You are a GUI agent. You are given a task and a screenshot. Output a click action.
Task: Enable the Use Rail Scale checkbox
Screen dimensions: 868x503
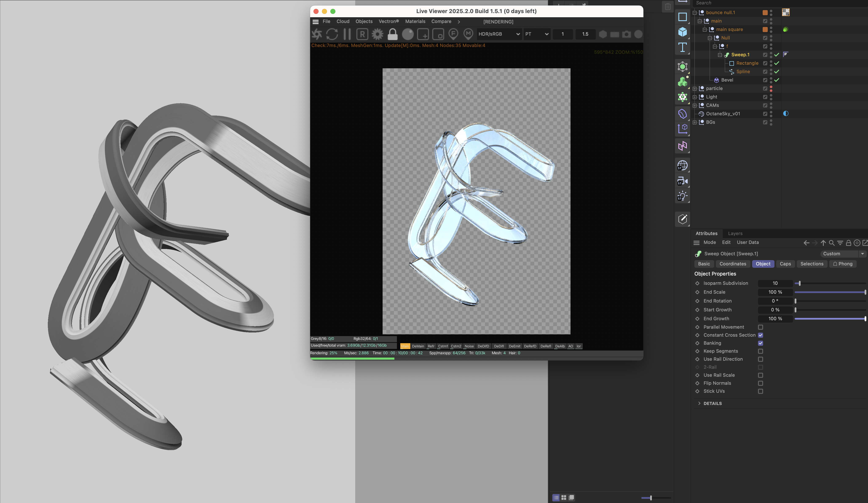pos(761,375)
